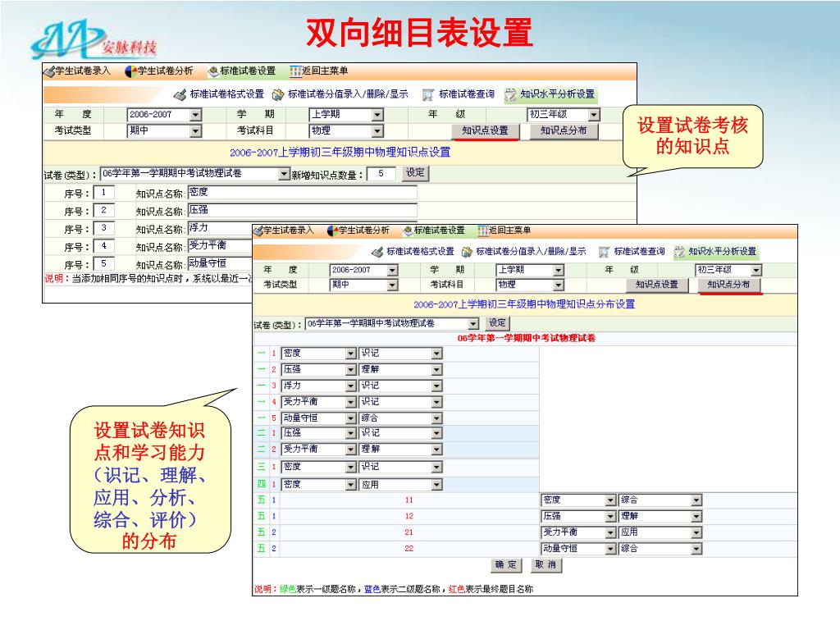Open 试卷类型 dropdown in front window
This screenshot has height=630, width=840.
tap(473, 323)
